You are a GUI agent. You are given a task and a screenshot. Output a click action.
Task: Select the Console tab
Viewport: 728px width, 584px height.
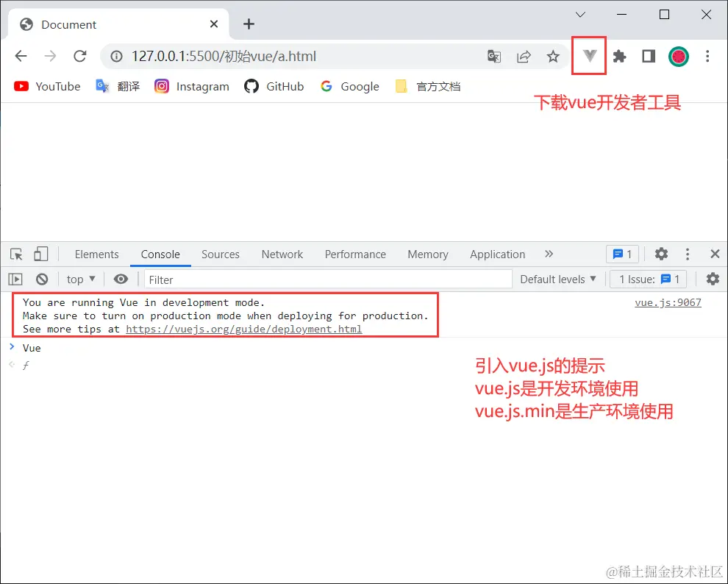tap(160, 254)
